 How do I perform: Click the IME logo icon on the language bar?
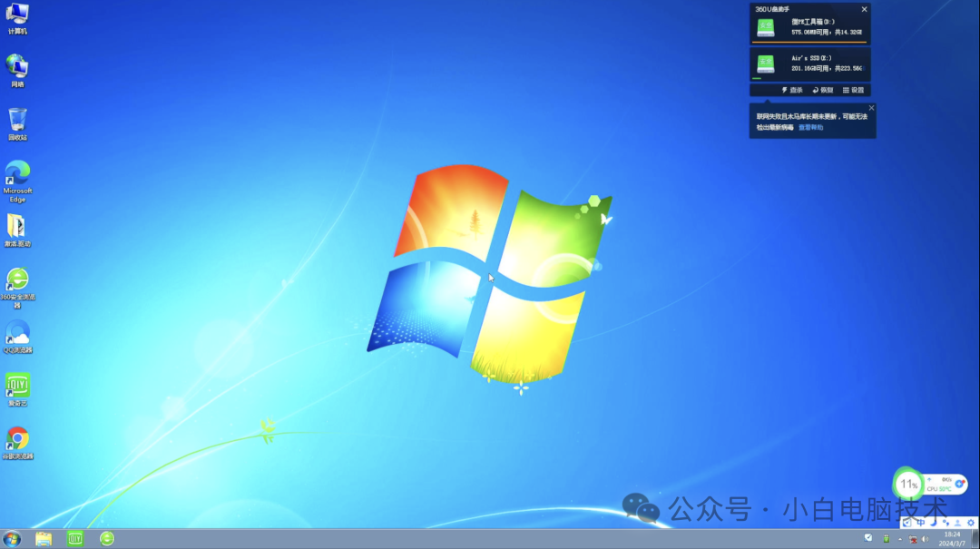(x=906, y=523)
